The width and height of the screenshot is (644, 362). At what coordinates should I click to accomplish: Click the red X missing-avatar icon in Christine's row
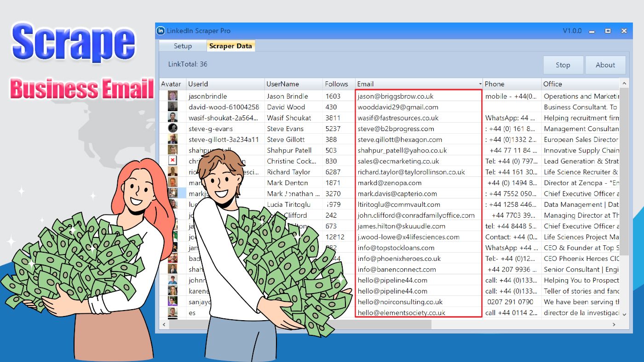[x=173, y=160]
